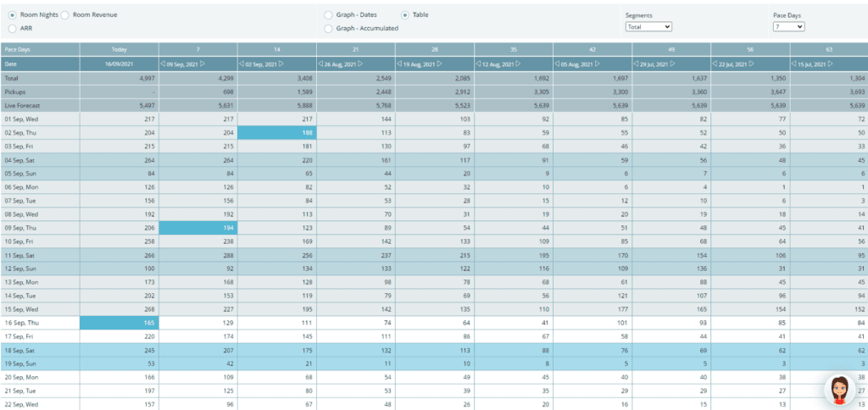Click highlighted 165 cell for 16 Sep

120,323
